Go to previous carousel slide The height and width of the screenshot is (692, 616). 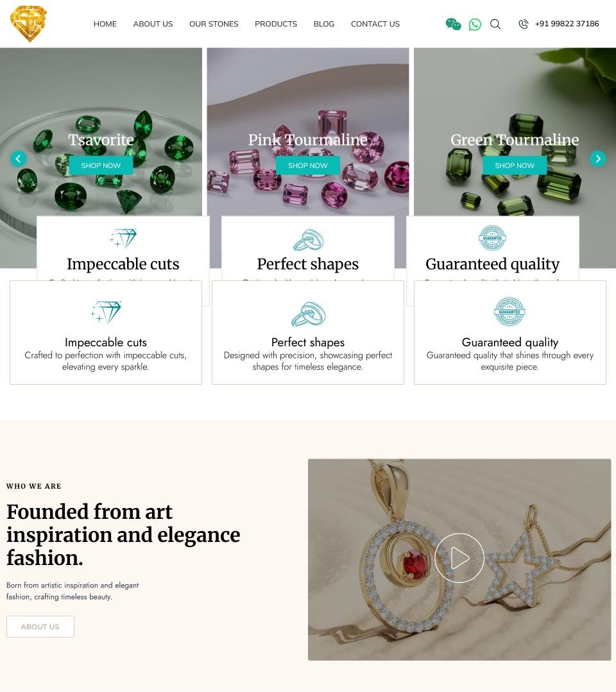[x=18, y=158]
